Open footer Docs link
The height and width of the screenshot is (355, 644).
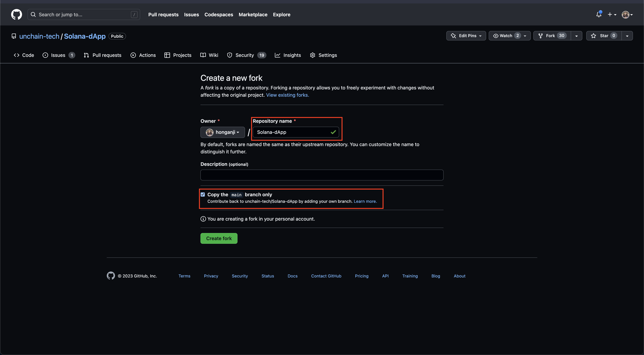click(292, 276)
